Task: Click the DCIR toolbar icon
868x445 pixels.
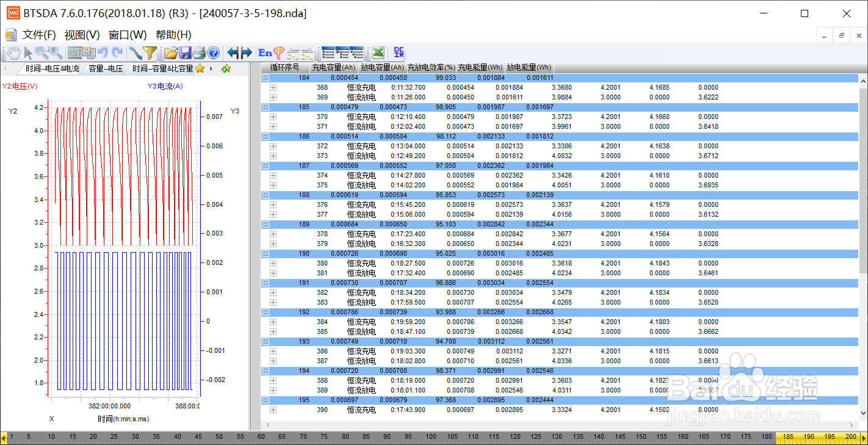Action: [399, 53]
